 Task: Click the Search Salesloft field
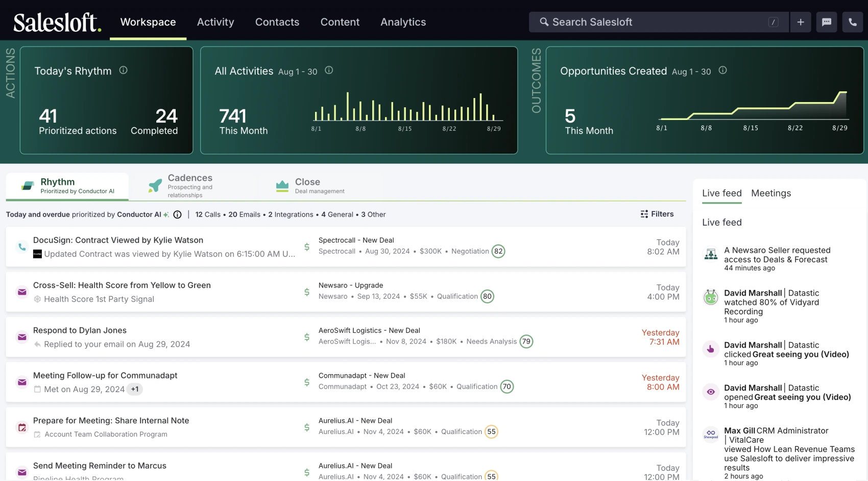click(x=659, y=22)
